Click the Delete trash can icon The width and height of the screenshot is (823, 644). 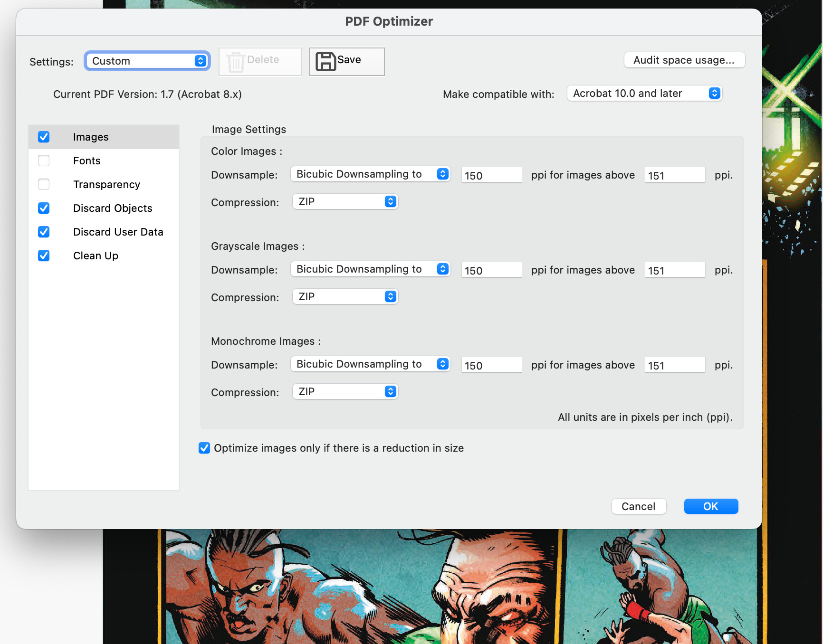tap(235, 62)
